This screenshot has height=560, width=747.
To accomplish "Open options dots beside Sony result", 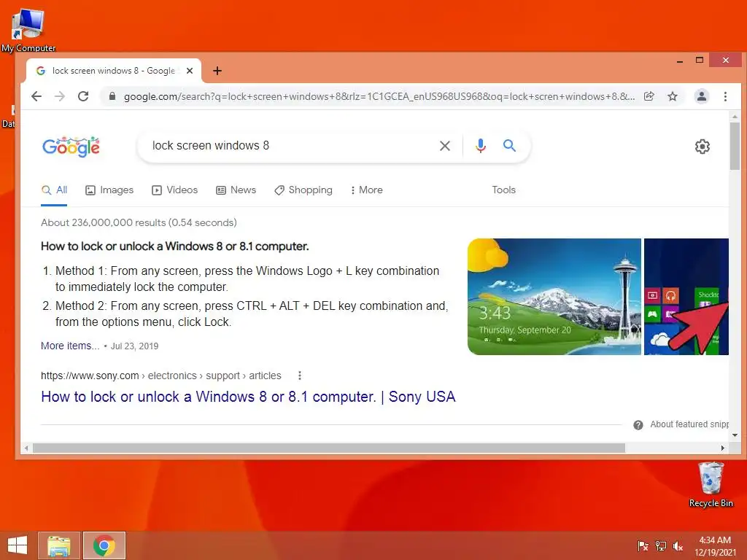I will (300, 376).
